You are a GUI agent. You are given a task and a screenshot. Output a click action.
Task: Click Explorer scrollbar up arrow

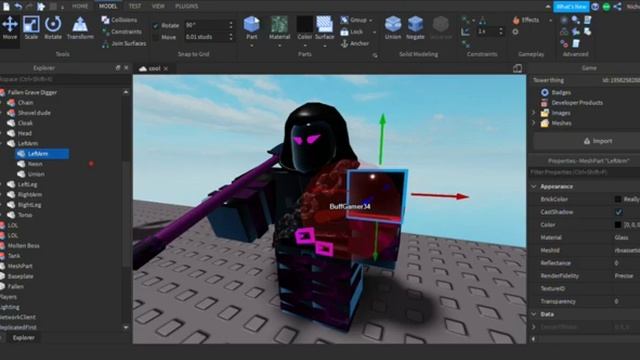[126, 93]
